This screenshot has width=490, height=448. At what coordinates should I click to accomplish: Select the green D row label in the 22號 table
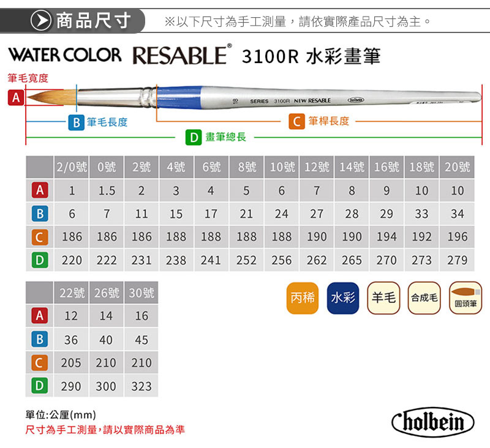pos(40,386)
